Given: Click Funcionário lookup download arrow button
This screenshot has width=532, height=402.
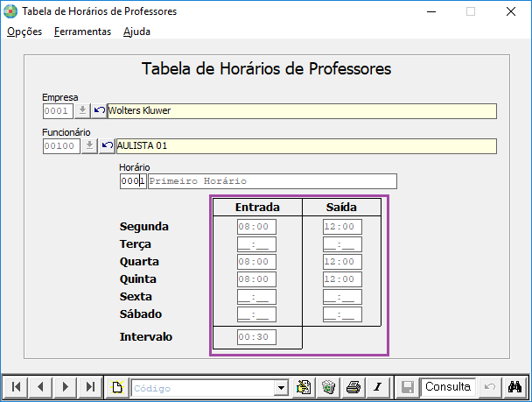Looking at the screenshot, I should point(89,146).
